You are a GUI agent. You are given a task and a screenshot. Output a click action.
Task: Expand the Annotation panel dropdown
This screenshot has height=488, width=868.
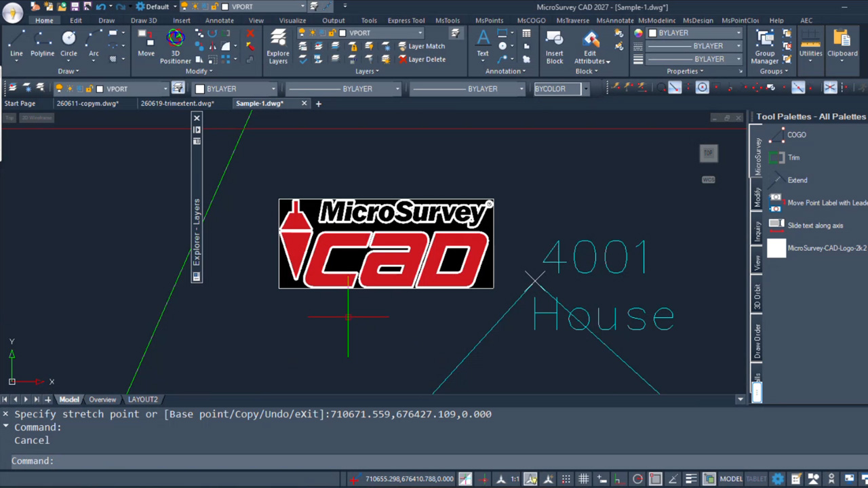pyautogui.click(x=505, y=71)
